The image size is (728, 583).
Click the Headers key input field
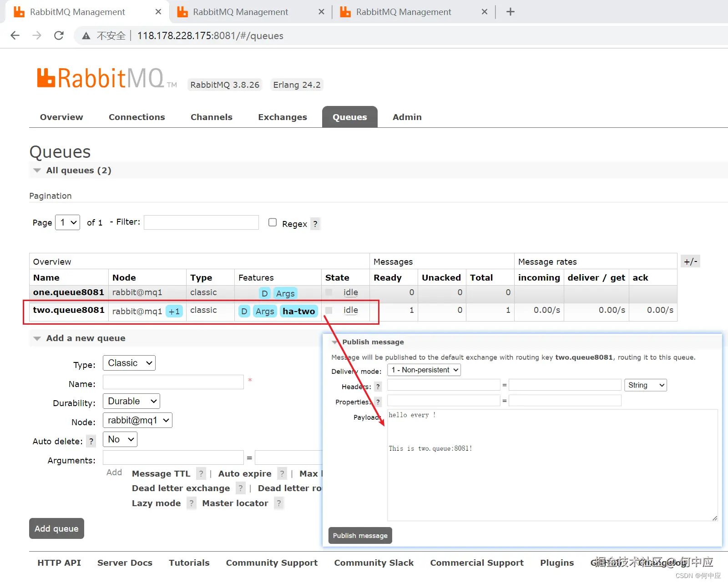click(x=444, y=385)
